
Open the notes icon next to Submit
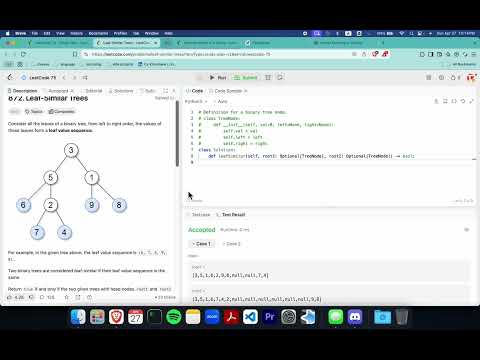pos(280,77)
